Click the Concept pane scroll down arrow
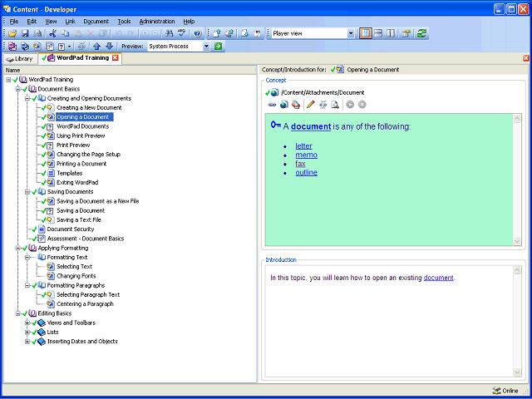This screenshot has height=399, width=532. [x=517, y=241]
